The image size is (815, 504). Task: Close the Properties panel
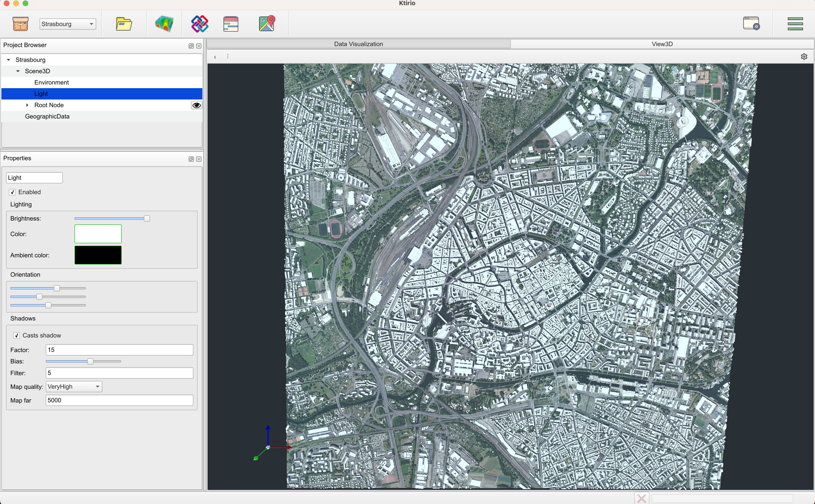click(x=199, y=159)
